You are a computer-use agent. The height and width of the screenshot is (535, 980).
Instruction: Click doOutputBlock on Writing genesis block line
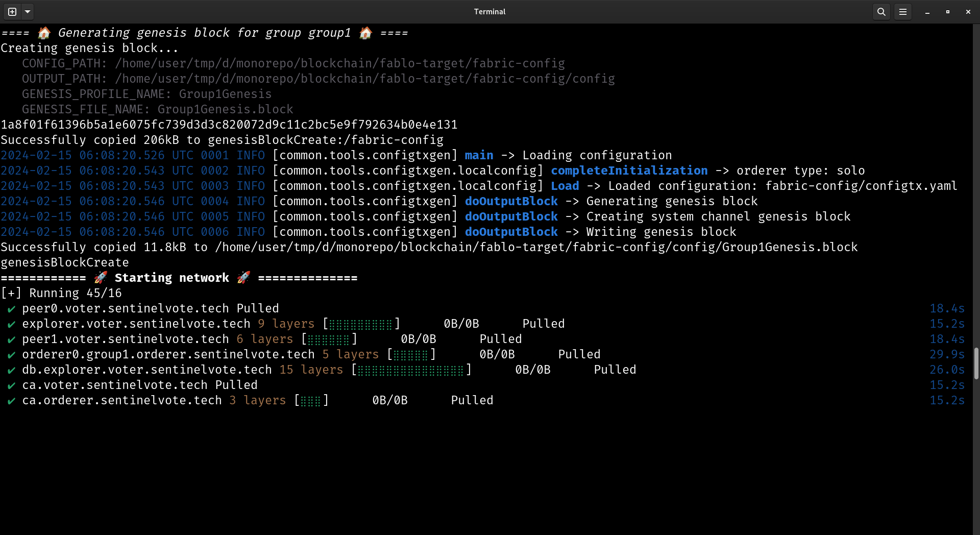(511, 232)
